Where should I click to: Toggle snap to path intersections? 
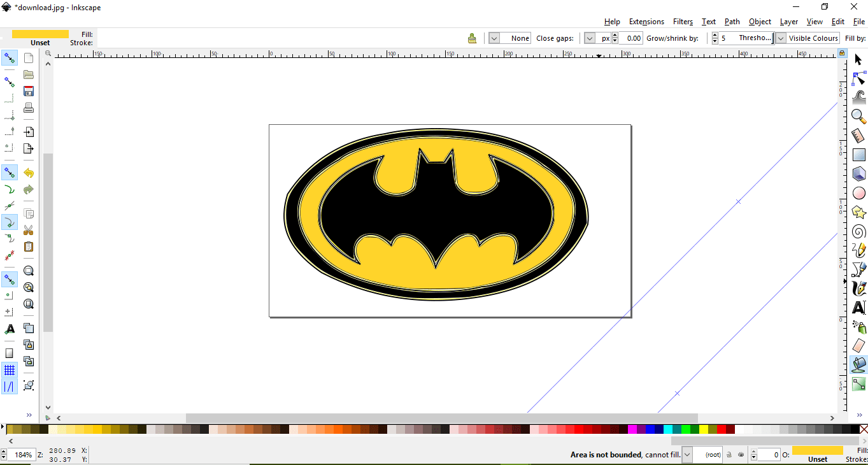point(10,205)
